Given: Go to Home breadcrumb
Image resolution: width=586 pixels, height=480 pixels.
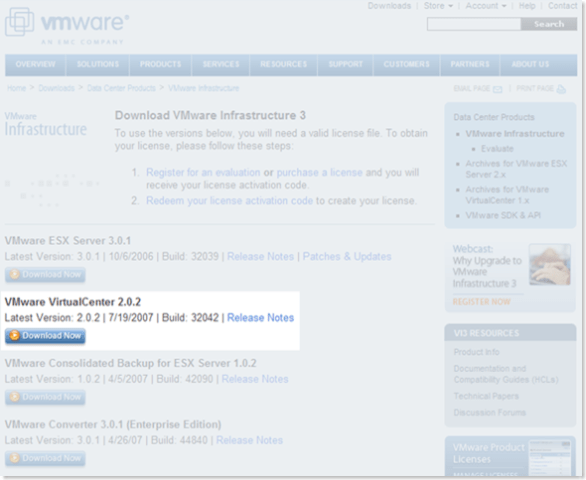Looking at the screenshot, I should tap(16, 88).
